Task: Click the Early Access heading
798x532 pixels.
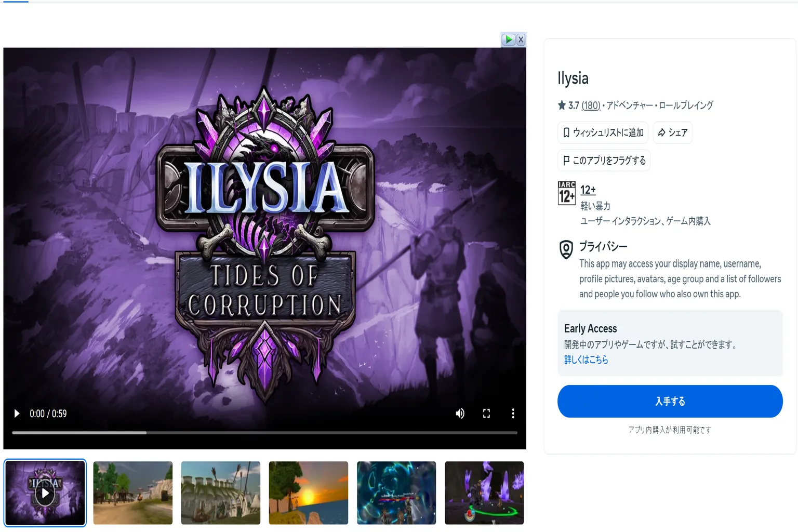Action: click(x=591, y=328)
